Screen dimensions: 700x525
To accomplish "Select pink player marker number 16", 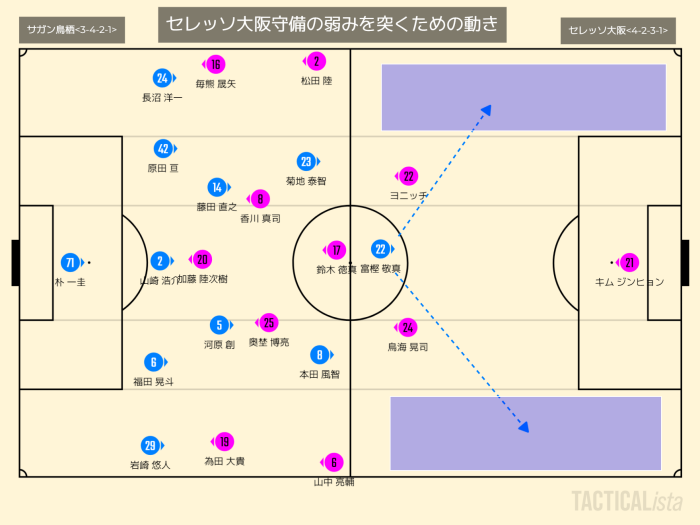I will tap(216, 65).
